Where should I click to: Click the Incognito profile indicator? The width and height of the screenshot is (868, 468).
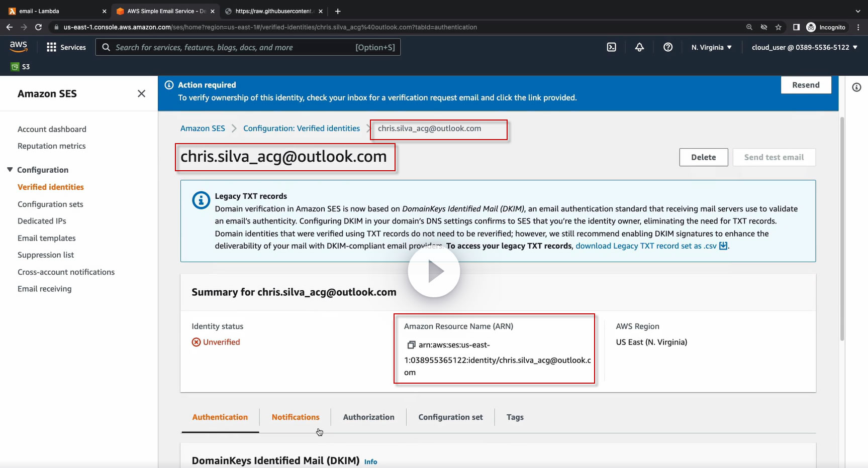click(826, 27)
